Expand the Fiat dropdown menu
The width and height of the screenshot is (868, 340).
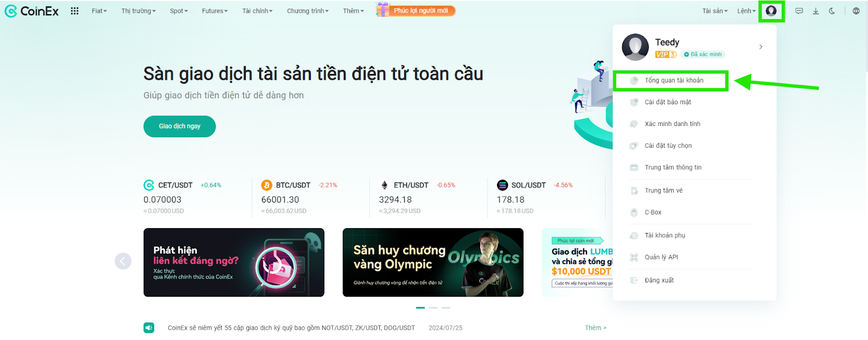coord(99,11)
